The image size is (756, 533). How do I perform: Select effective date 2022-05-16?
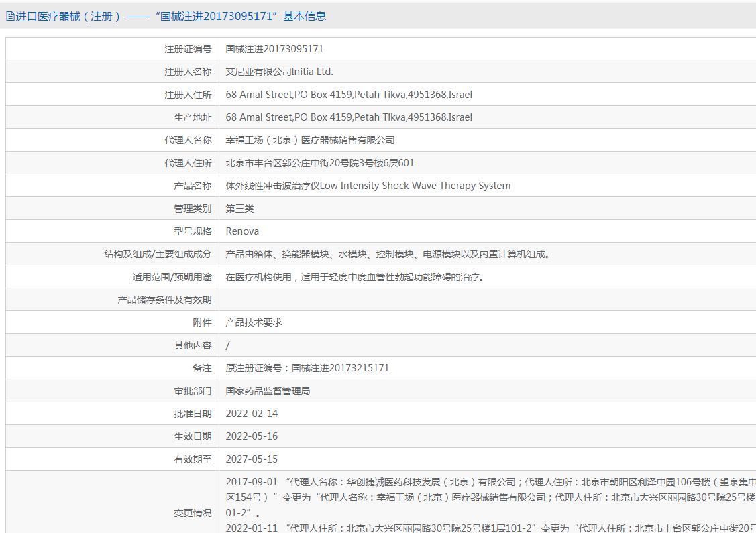pos(252,436)
